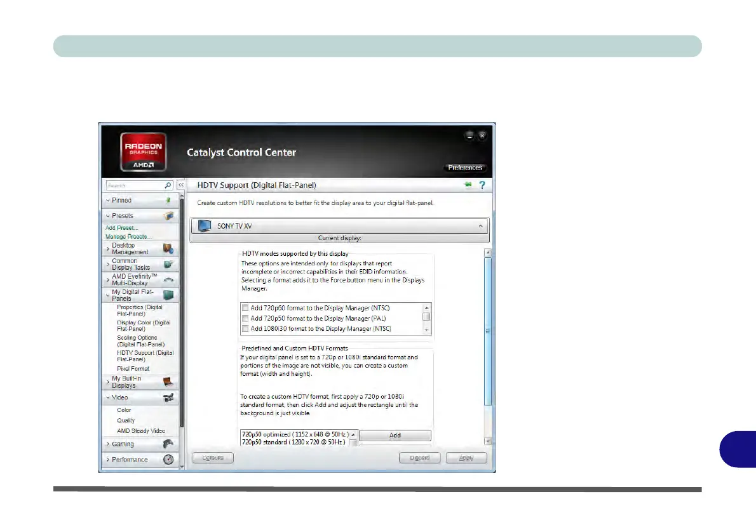Click the SONY TV XV monitor icon

tap(205, 225)
